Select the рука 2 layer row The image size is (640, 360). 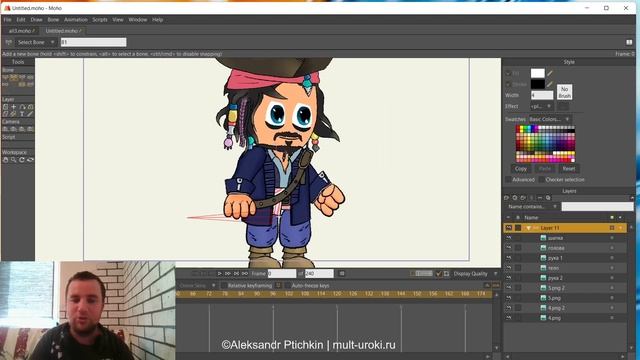(x=565, y=278)
